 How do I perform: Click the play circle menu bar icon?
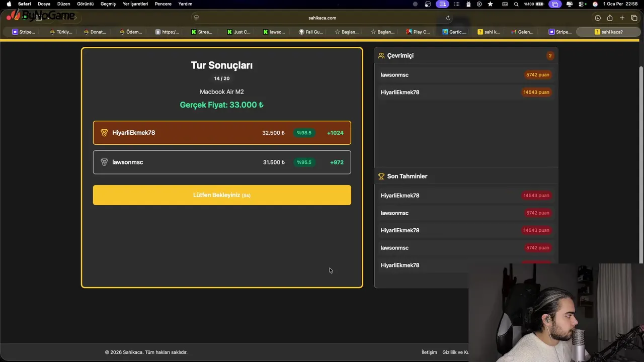(479, 4)
